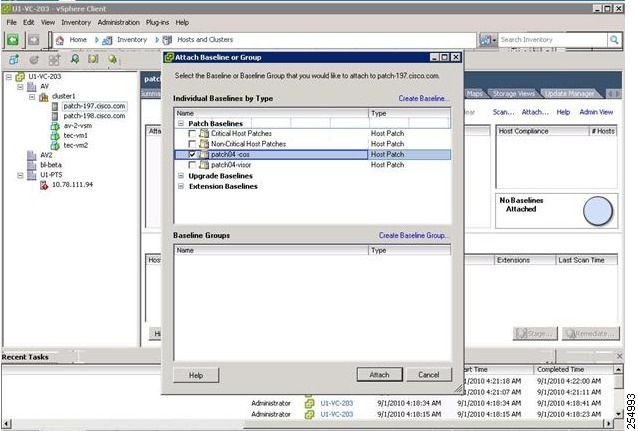Click the Cancel button in dialog
The height and width of the screenshot is (431, 638).
429,375
